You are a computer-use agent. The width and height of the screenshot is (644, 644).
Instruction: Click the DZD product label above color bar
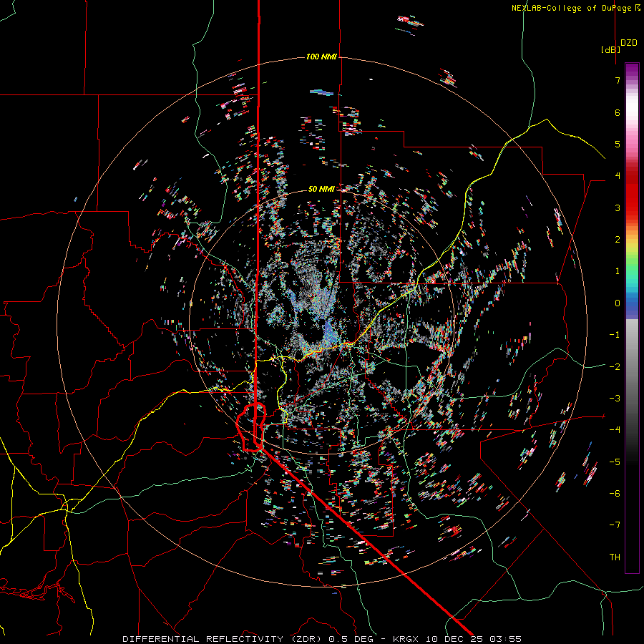[629, 43]
